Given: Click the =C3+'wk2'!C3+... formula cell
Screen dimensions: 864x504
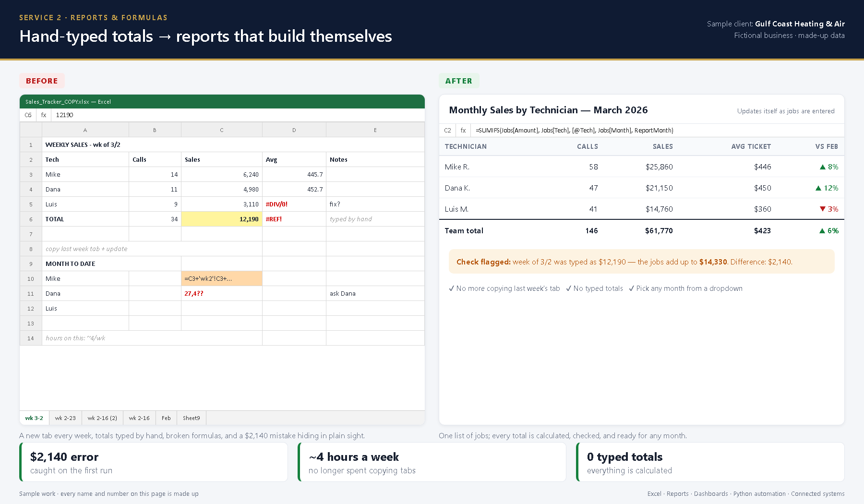Looking at the screenshot, I should tap(222, 279).
